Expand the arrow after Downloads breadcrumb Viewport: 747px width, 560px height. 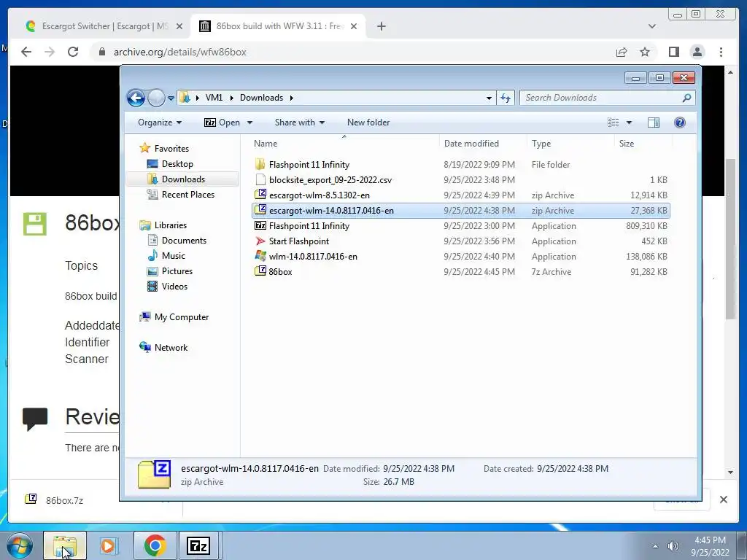pyautogui.click(x=291, y=98)
